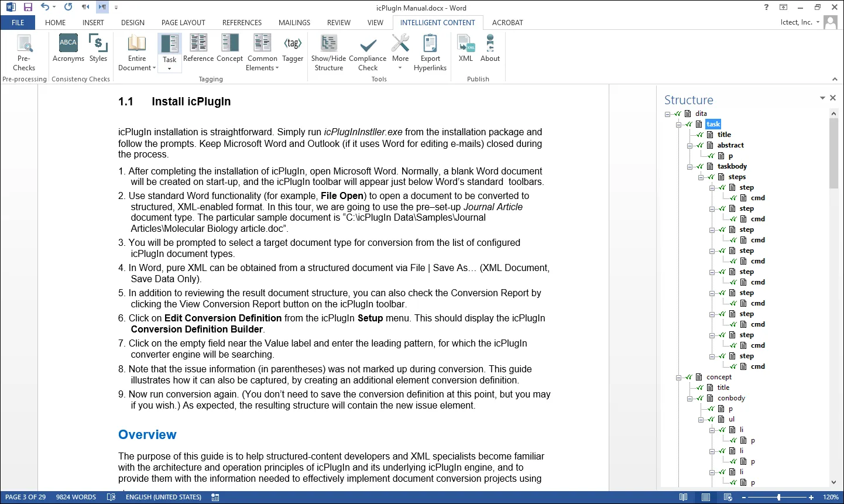844x504 pixels.
Task: Switch to the MAILINGS tab
Action: point(294,23)
